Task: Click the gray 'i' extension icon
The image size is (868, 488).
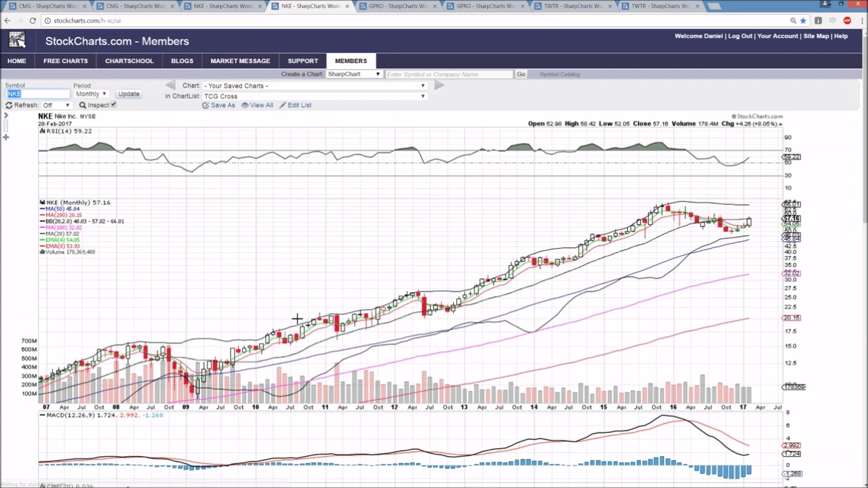Action: 818,20
